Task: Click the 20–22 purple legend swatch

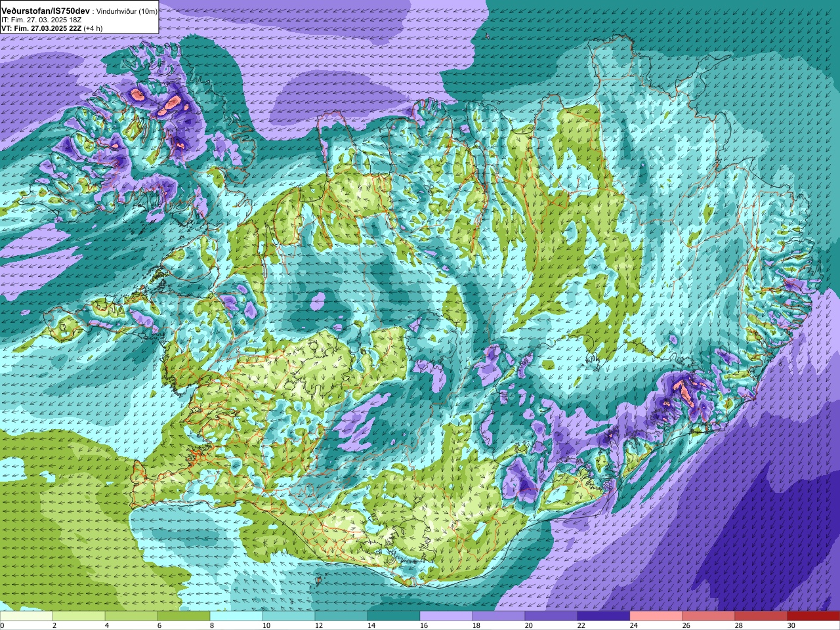Action: tap(551, 616)
